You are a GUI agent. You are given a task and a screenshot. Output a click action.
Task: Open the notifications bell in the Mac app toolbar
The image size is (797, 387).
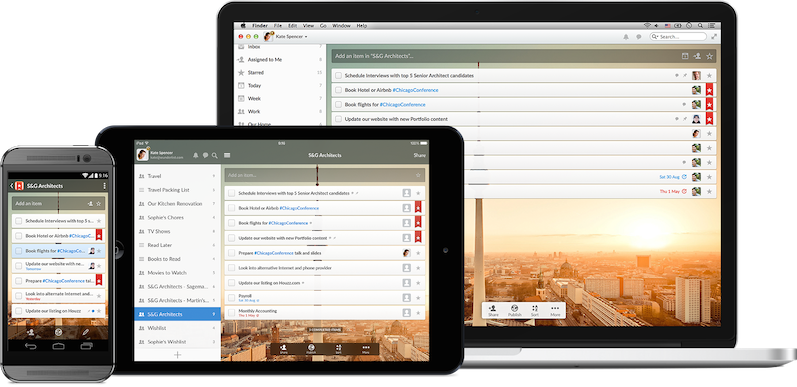626,37
